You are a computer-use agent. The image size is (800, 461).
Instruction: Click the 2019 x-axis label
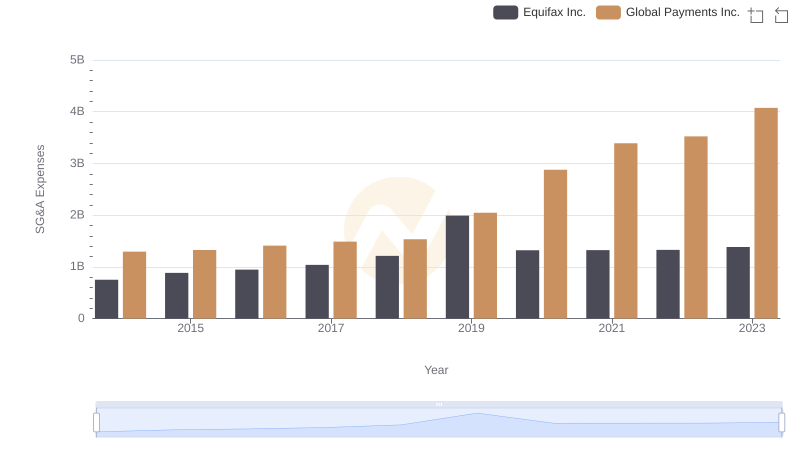tap(471, 328)
